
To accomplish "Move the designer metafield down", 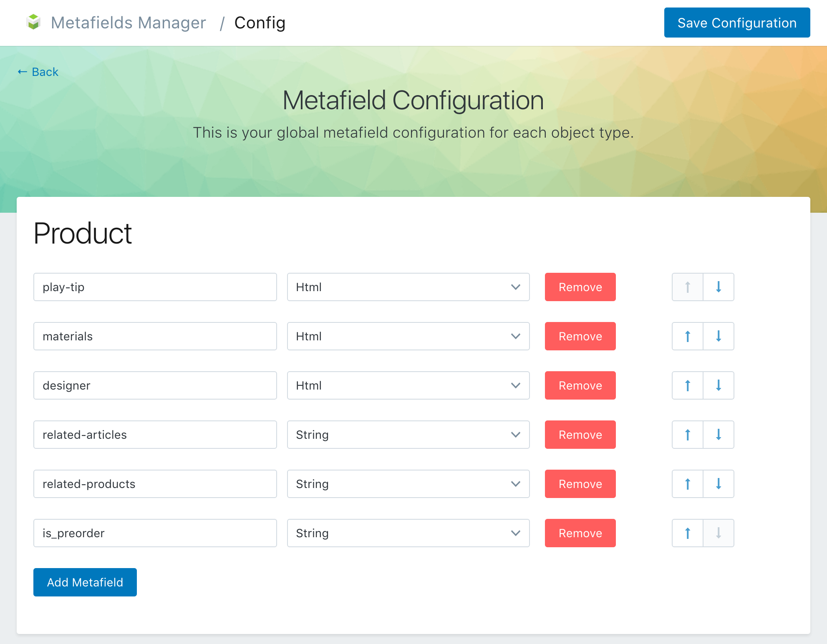I will [x=718, y=385].
